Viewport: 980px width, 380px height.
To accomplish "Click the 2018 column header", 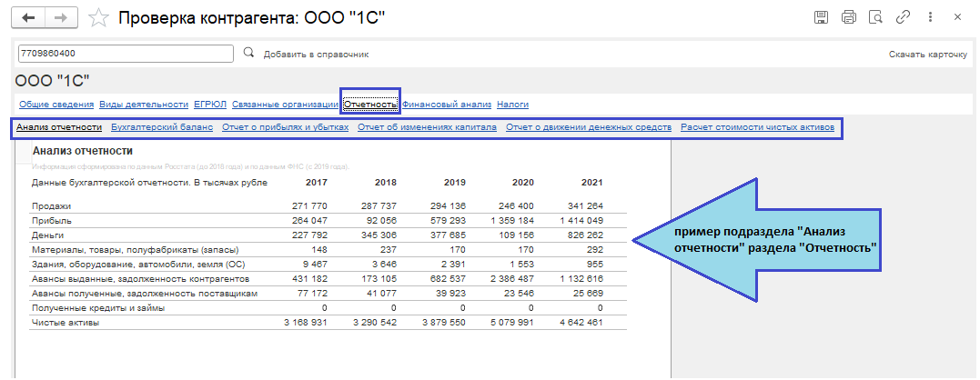I will click(385, 183).
